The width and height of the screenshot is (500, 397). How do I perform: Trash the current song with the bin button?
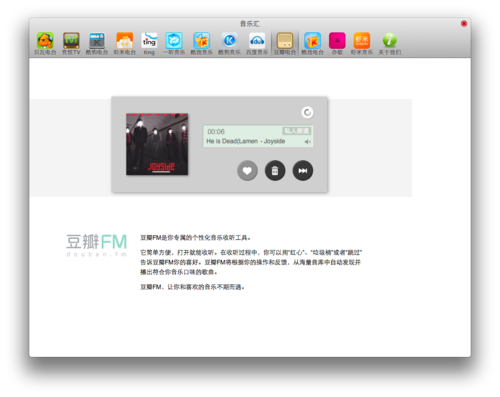pyautogui.click(x=275, y=171)
